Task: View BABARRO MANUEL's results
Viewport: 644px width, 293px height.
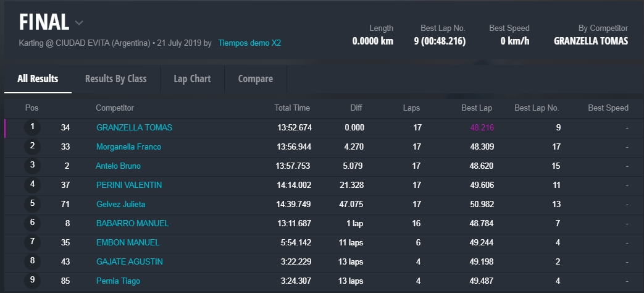Action: tap(132, 223)
